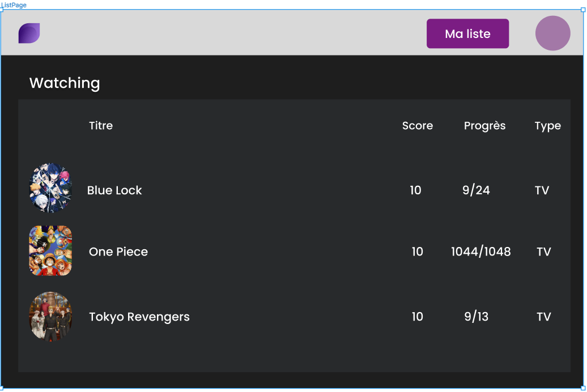Click the purple leaf app logo
This screenshot has height=392, width=587.
[29, 33]
